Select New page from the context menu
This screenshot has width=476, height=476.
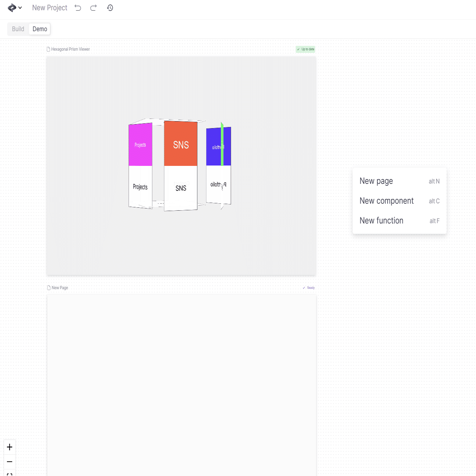click(376, 181)
